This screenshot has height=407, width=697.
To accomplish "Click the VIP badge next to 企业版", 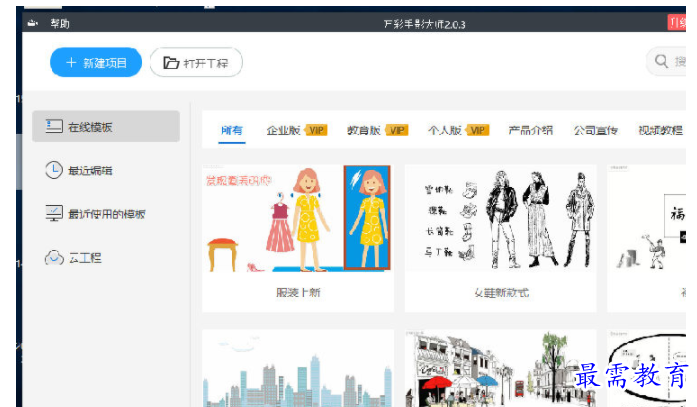I will (x=317, y=131).
